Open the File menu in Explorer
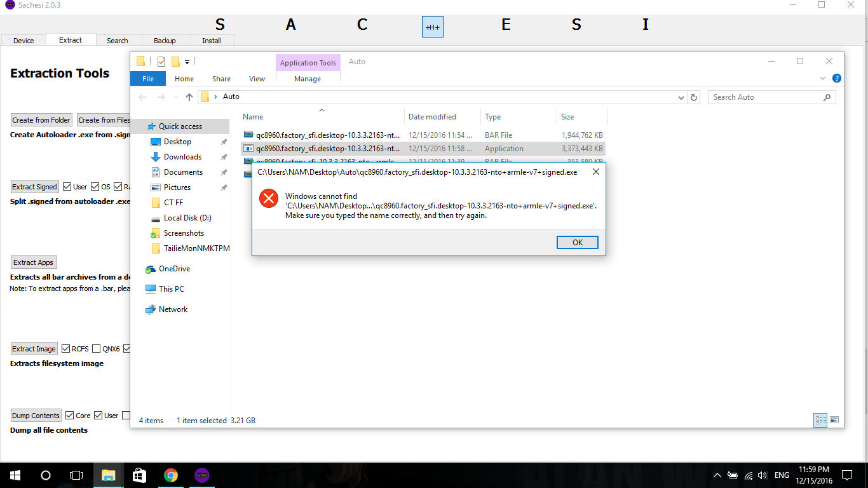This screenshot has width=868, height=488. (147, 79)
